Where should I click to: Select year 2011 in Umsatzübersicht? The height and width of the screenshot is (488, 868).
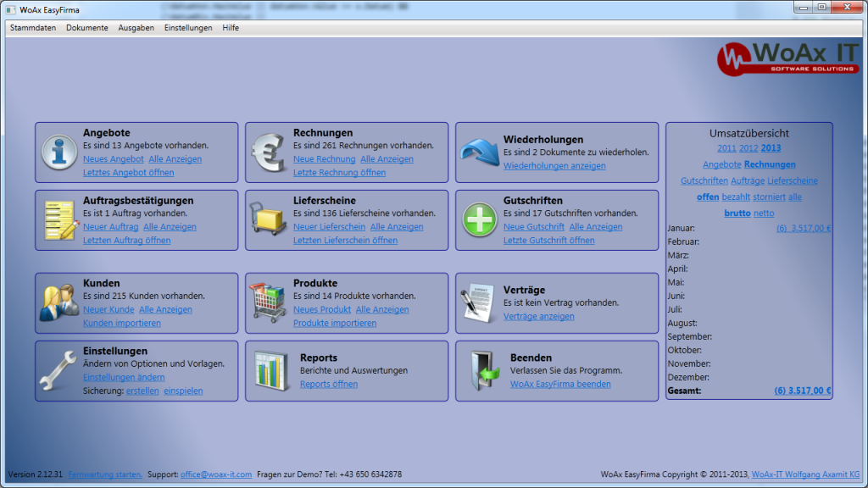pyautogui.click(x=726, y=148)
